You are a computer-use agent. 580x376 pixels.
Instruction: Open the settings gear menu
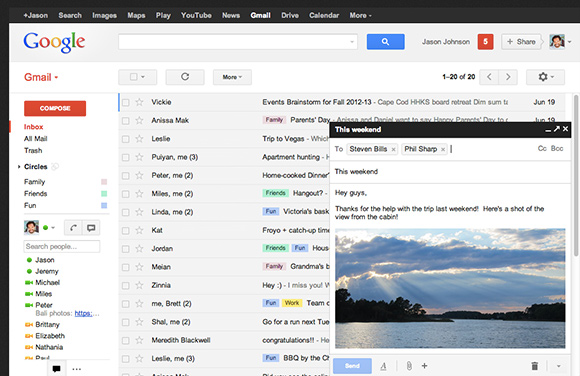click(545, 77)
